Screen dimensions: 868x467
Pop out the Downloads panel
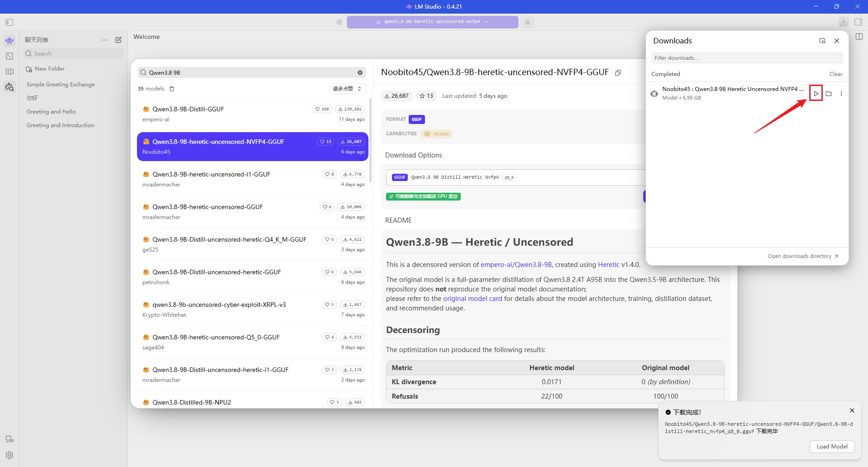[822, 41]
